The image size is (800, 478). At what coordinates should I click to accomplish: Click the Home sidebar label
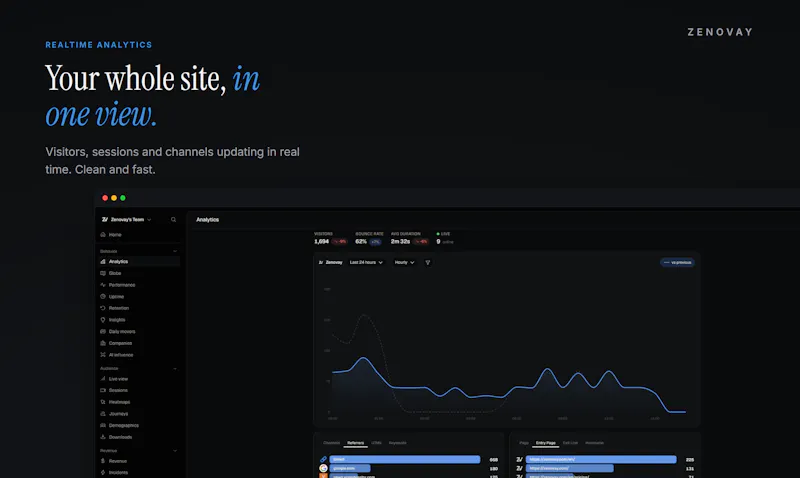(115, 235)
